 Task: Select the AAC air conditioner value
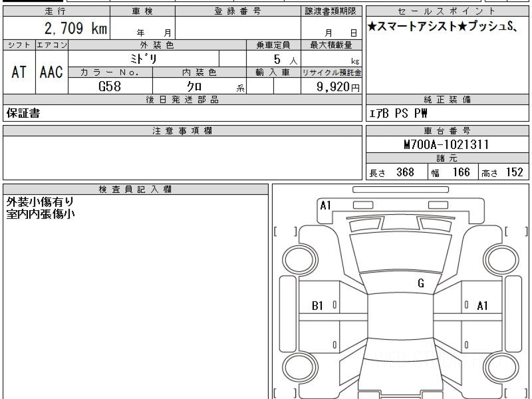point(51,72)
